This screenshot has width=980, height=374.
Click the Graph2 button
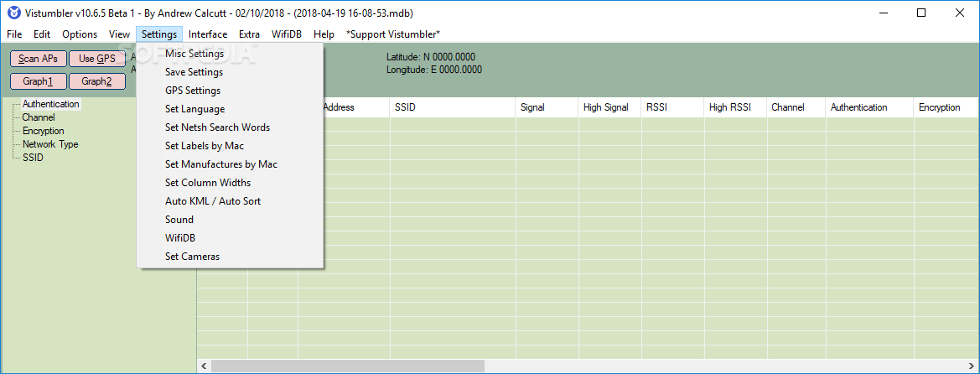click(x=97, y=81)
